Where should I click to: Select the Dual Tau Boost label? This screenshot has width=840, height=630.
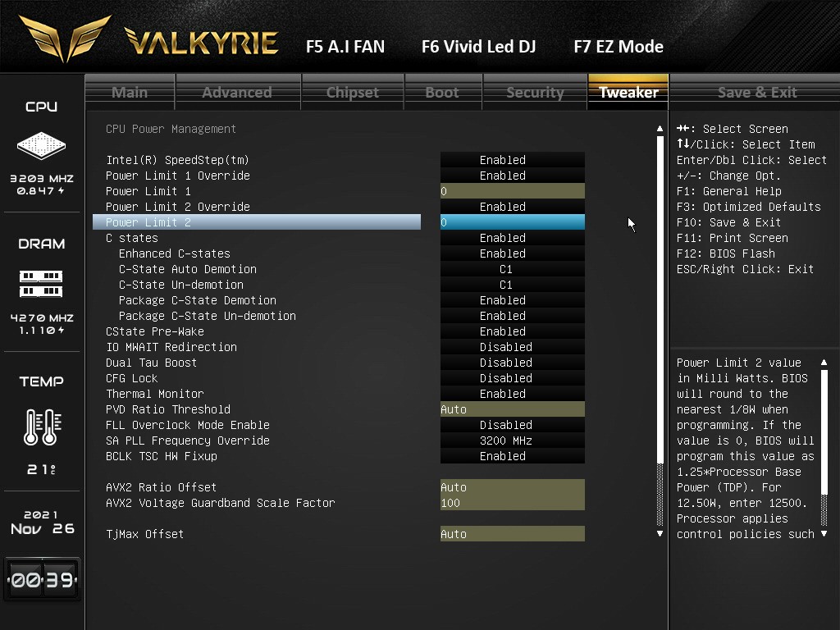click(x=151, y=362)
